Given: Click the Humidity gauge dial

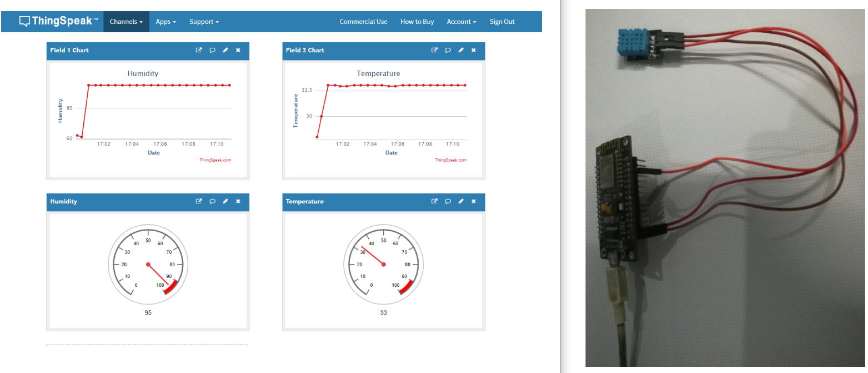Looking at the screenshot, I should pyautogui.click(x=148, y=264).
